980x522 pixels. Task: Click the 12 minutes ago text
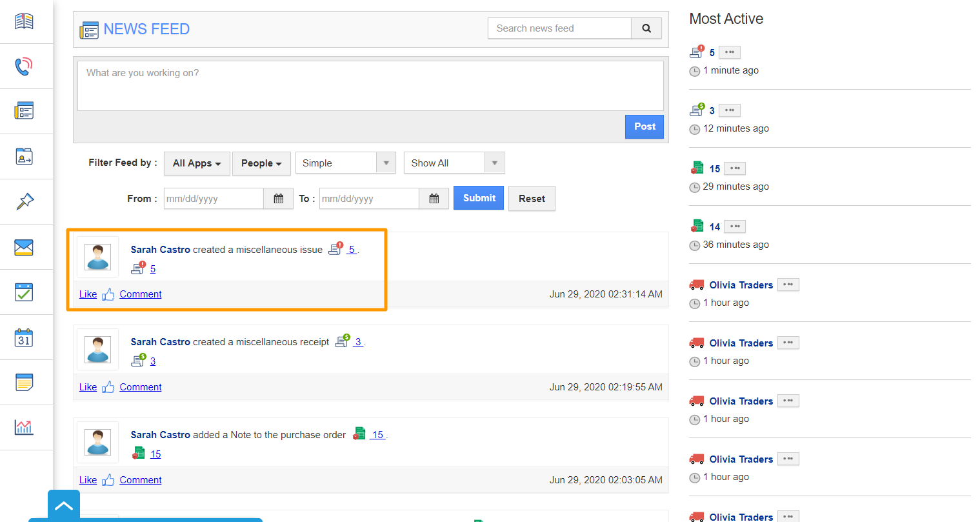pos(736,128)
